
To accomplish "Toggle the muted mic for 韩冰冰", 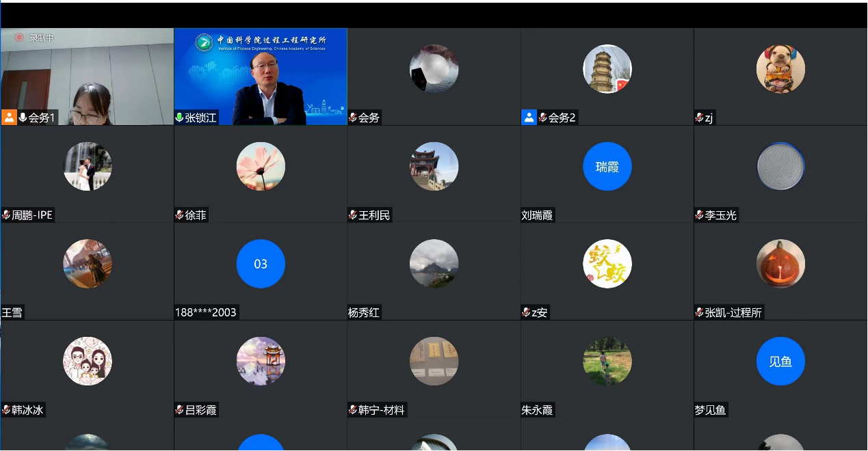I will [6, 411].
